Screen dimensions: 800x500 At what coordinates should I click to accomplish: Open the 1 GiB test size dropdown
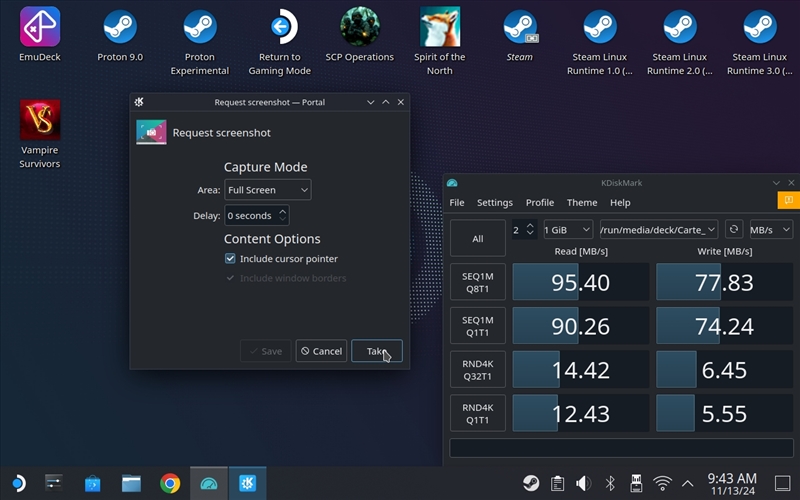pos(567,229)
